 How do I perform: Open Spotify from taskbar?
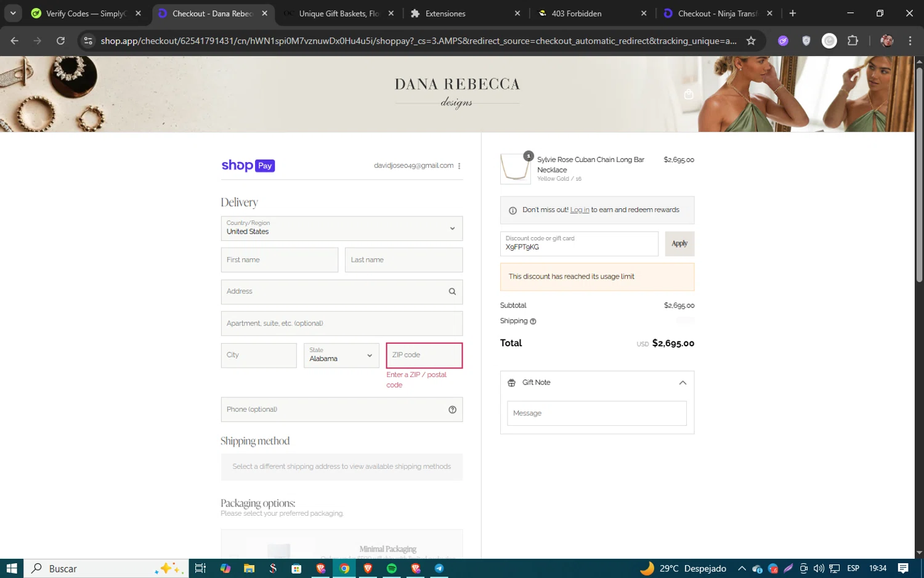pyautogui.click(x=392, y=568)
